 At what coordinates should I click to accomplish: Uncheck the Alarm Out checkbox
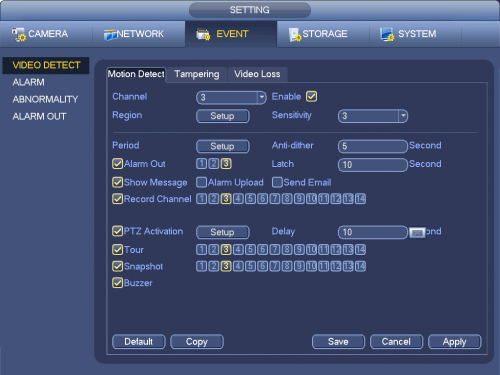tap(117, 164)
